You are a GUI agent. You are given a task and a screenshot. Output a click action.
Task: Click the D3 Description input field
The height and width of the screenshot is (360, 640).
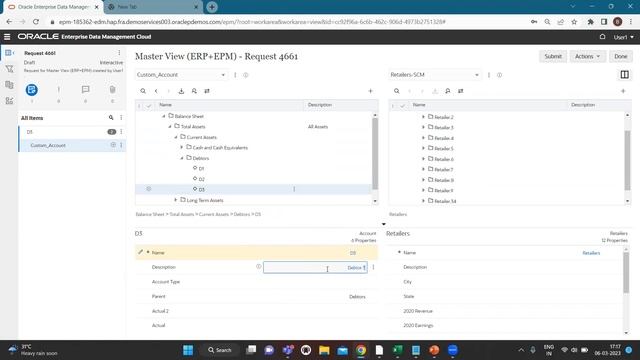coord(315,268)
